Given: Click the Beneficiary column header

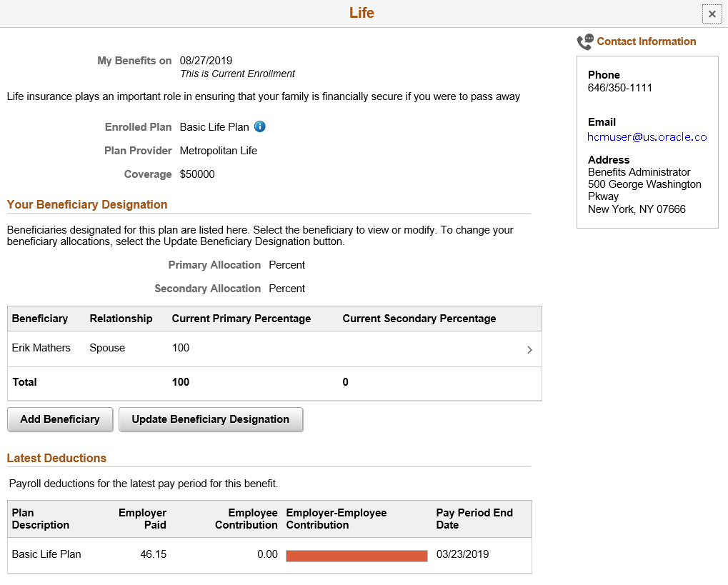Looking at the screenshot, I should click(x=40, y=319).
